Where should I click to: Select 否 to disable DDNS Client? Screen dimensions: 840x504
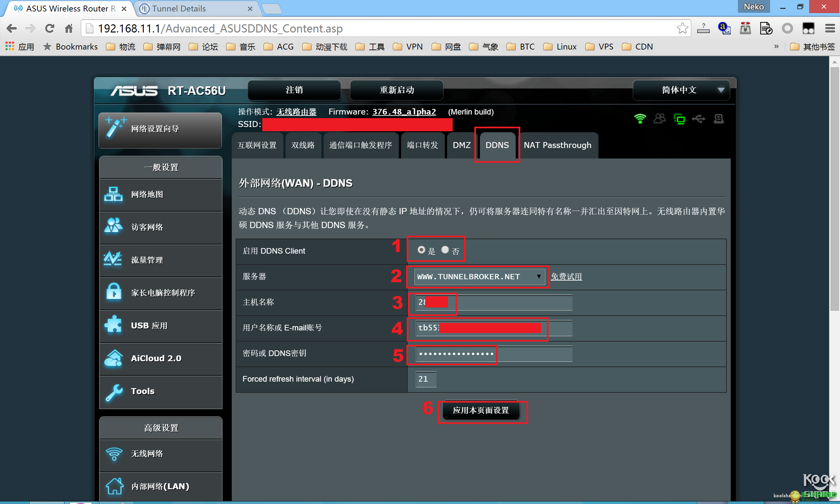click(x=445, y=250)
